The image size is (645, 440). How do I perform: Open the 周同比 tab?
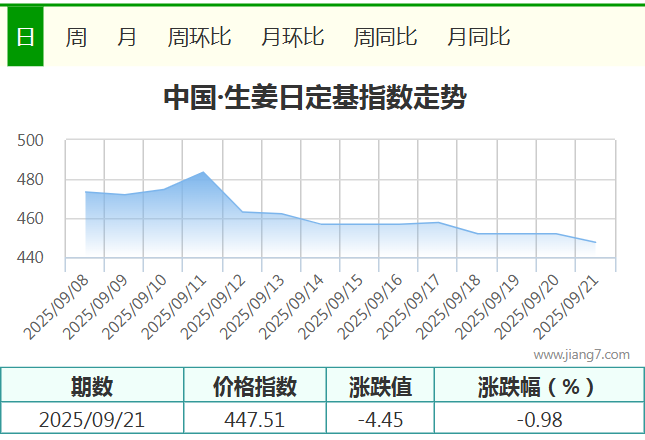(385, 37)
